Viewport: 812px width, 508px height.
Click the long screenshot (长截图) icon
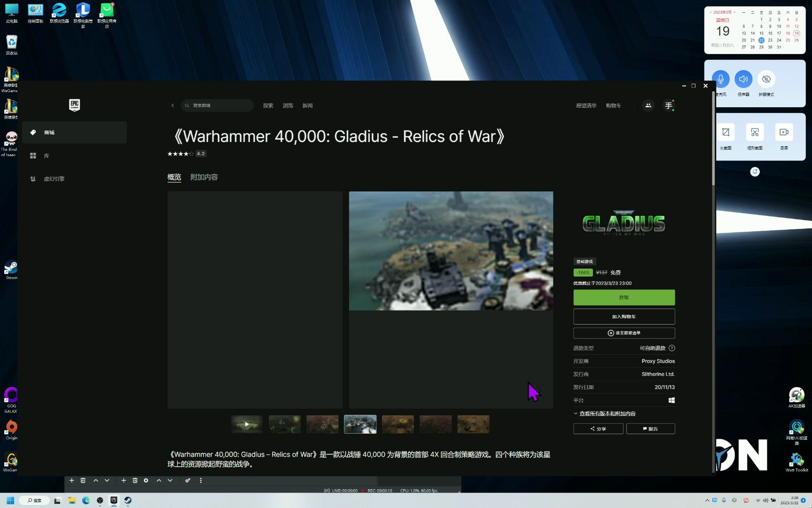(726, 132)
